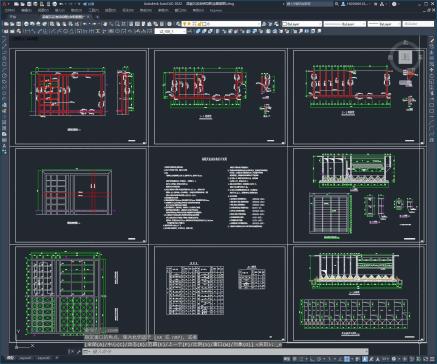437x364 pixels.
Task: Click Open in the Quick Access toolbar
Action: (22, 4)
